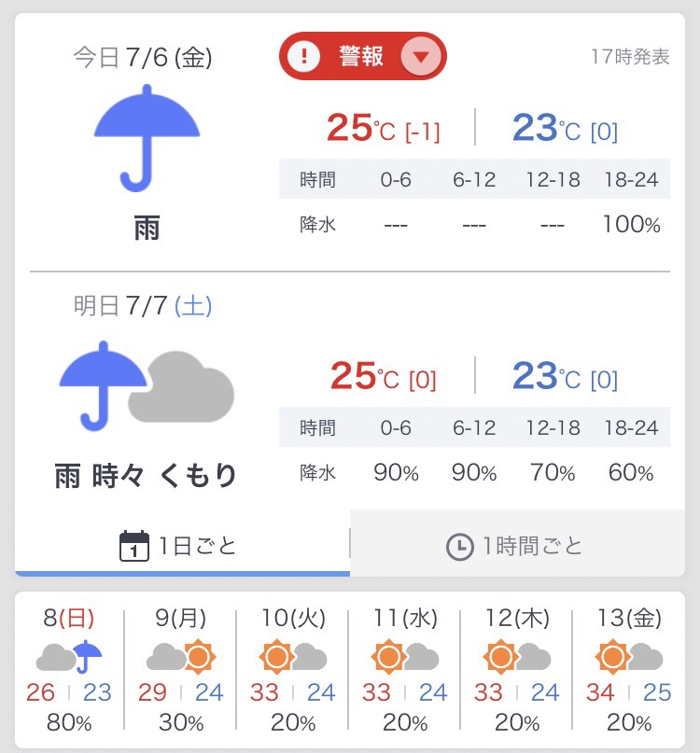Click the sun-cloud icon for 13(金)
700x753 pixels.
click(x=628, y=658)
